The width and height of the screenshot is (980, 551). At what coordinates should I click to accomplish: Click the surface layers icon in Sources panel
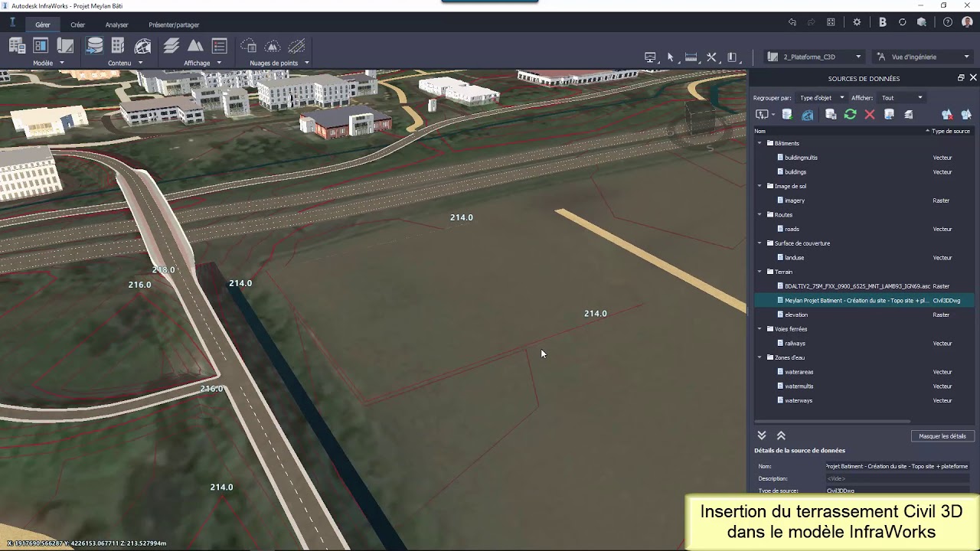point(909,114)
